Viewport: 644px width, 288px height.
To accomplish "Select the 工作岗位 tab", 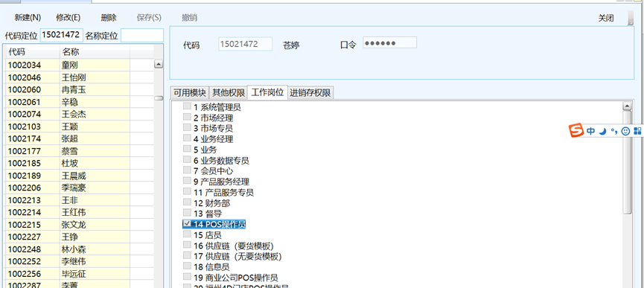I will pyautogui.click(x=267, y=92).
